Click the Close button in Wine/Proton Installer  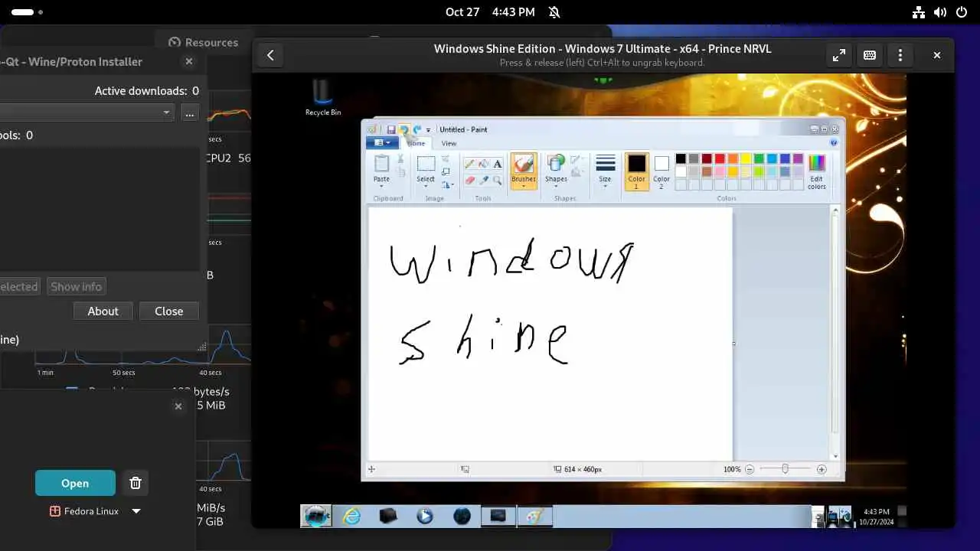(x=169, y=311)
